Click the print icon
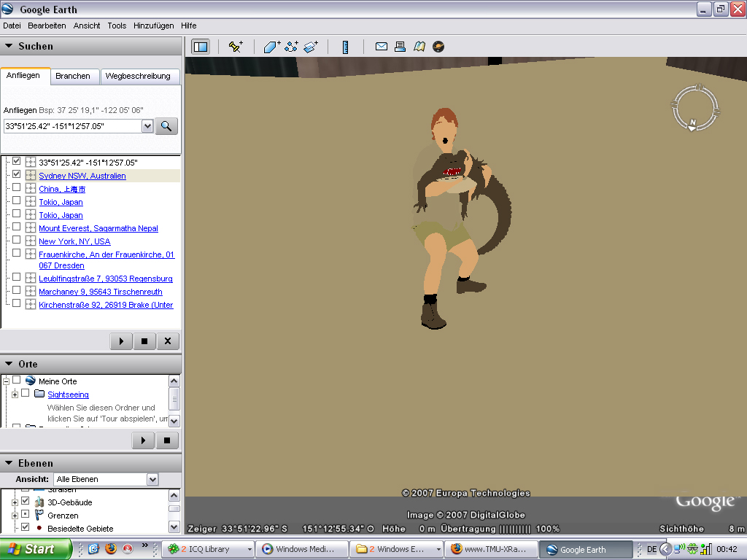The width and height of the screenshot is (747, 560). pyautogui.click(x=400, y=47)
